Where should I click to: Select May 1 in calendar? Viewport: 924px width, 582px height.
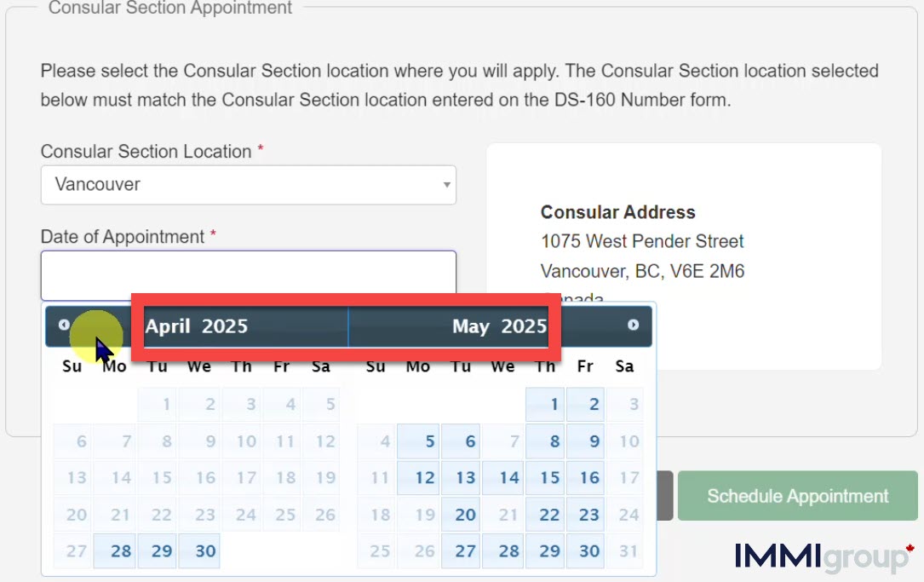pyautogui.click(x=545, y=405)
